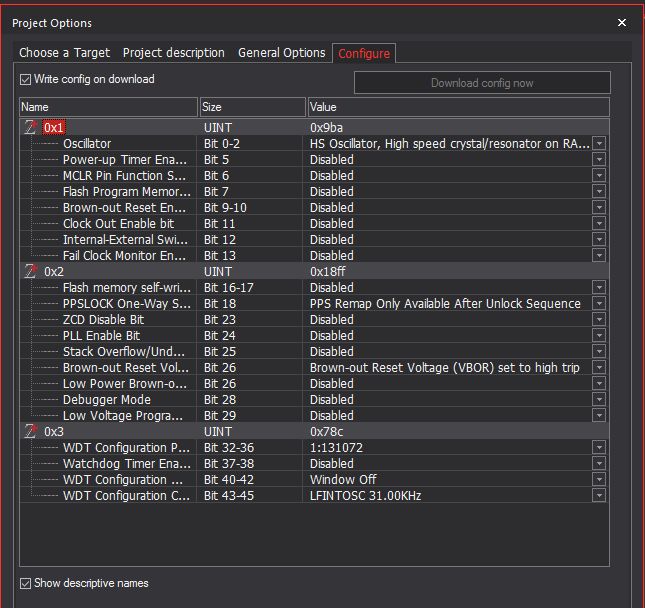The width and height of the screenshot is (645, 608).
Task: Select the PLL Enable Bit row
Action: (101, 336)
